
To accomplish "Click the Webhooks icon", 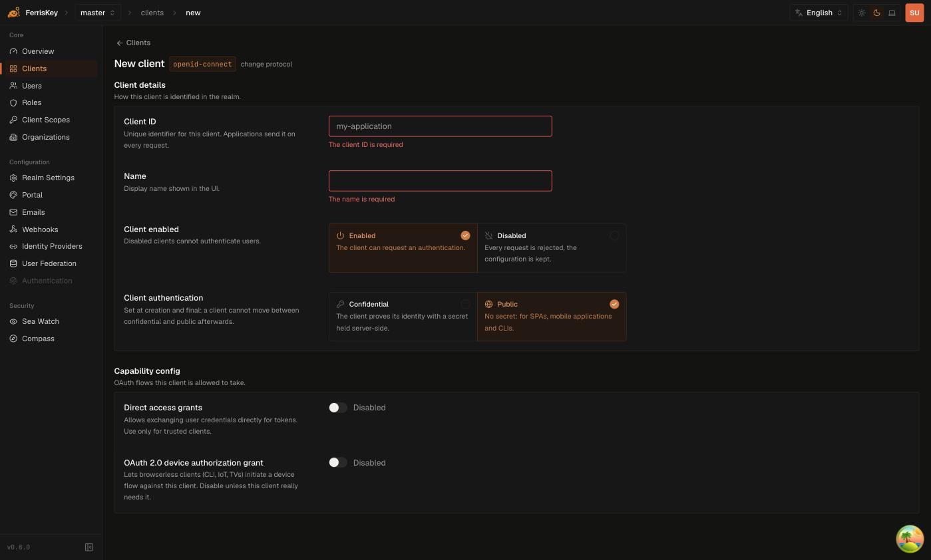I will (x=13, y=229).
